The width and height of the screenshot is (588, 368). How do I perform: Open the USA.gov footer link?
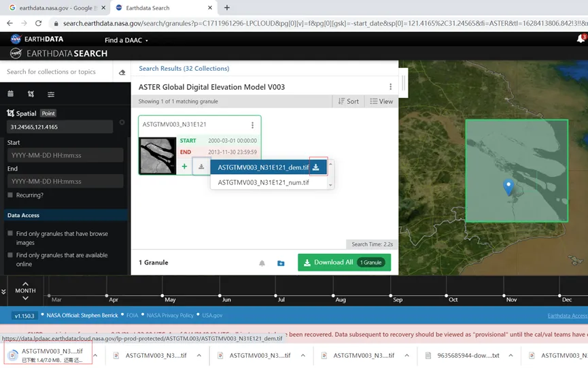(x=212, y=316)
